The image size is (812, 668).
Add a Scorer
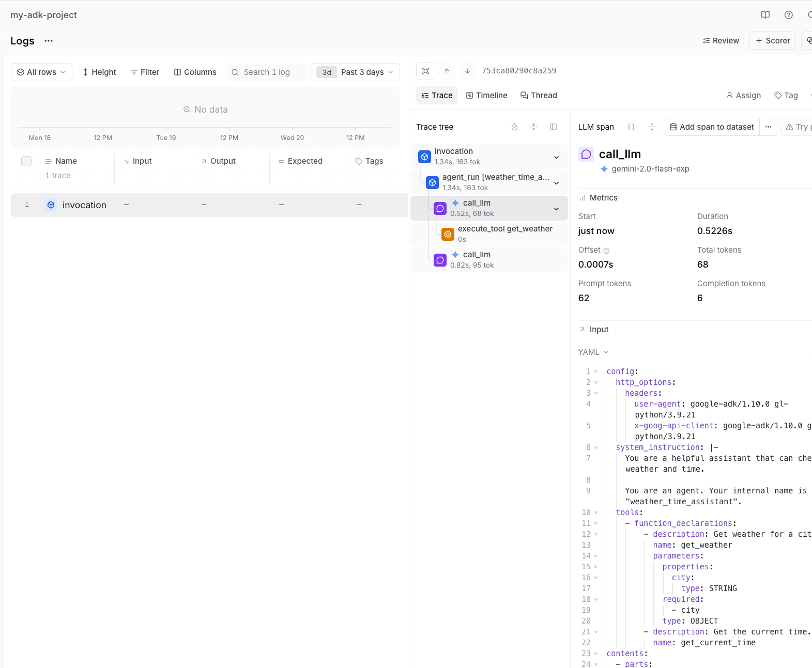click(x=773, y=41)
